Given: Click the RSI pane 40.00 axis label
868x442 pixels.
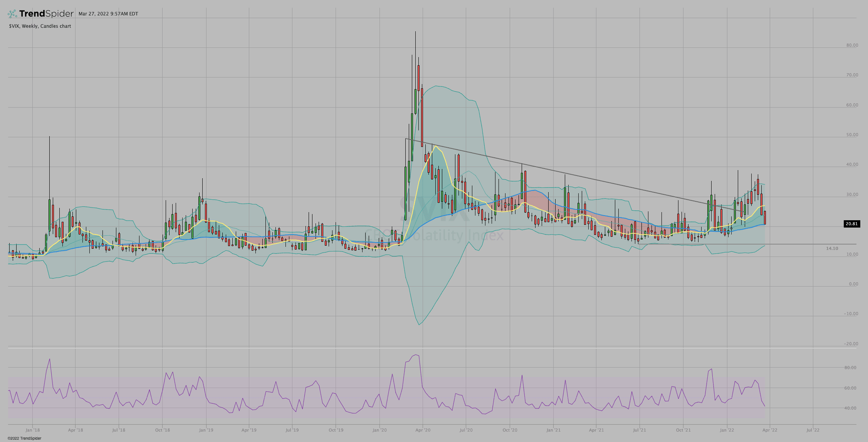Looking at the screenshot, I should pos(850,408).
